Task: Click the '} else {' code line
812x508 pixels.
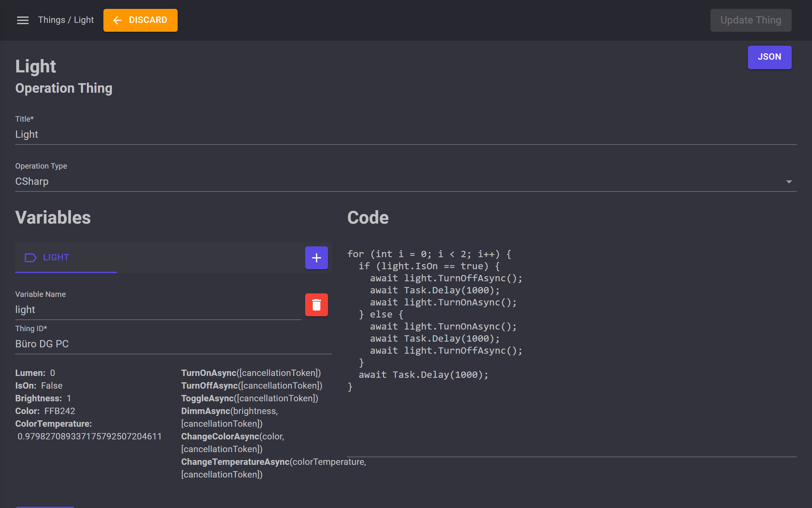Action: 381,314
